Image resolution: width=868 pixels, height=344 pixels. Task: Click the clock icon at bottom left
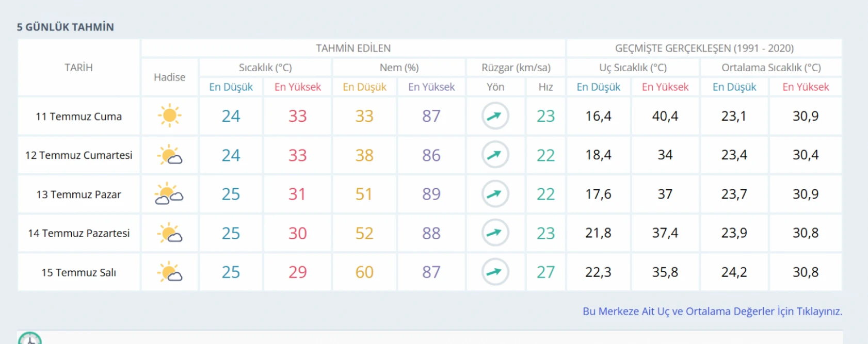[29, 339]
